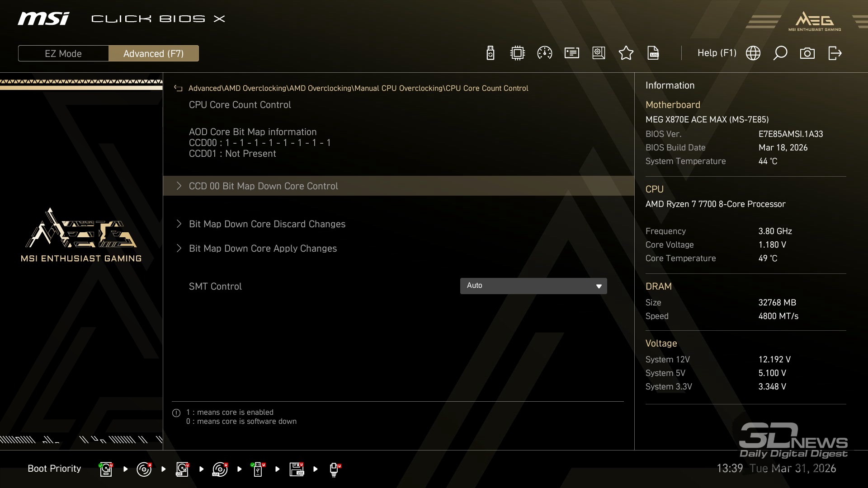Click the exit icon in the toolbar
The width and height of the screenshot is (868, 488).
click(x=835, y=53)
